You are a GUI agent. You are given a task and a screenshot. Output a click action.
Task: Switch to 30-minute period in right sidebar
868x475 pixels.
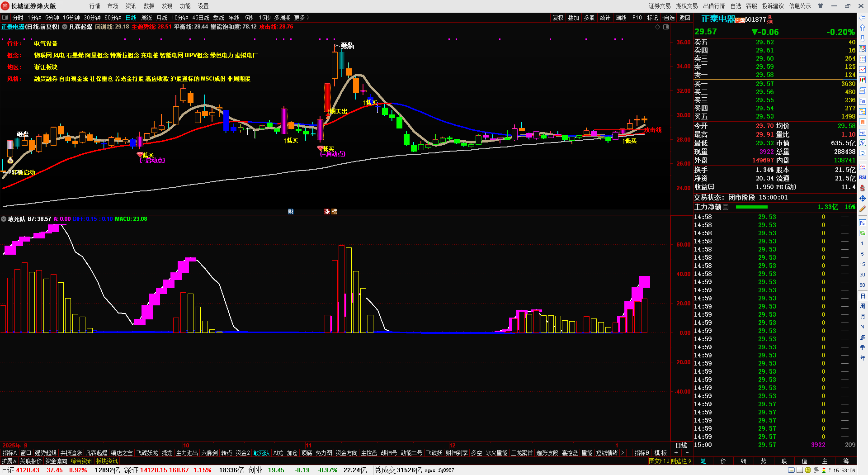[862, 275]
